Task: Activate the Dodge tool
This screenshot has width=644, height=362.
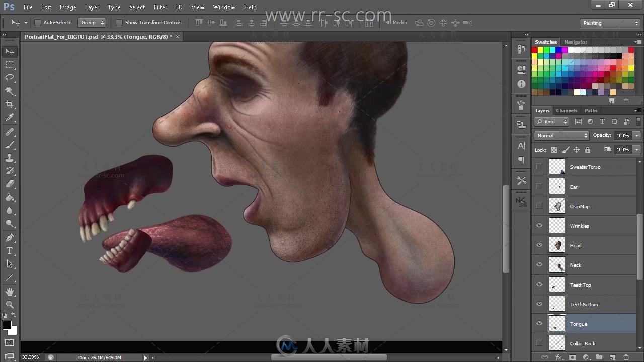Action: pos(10,223)
